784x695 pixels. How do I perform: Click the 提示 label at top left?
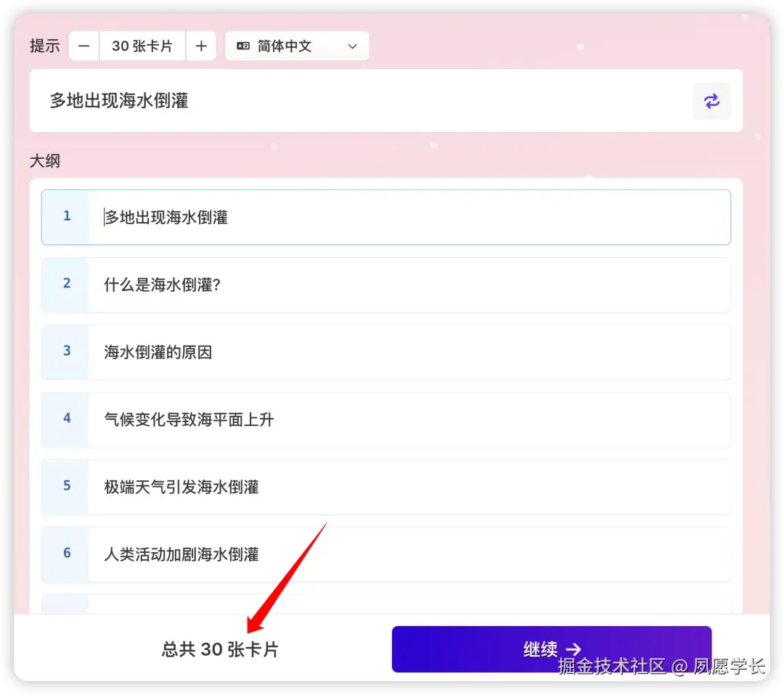pos(44,46)
